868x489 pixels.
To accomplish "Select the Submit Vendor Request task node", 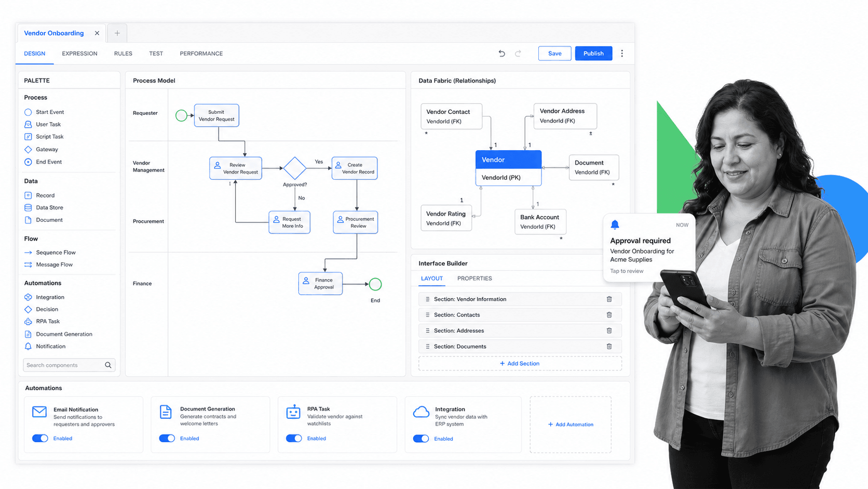I will 216,115.
